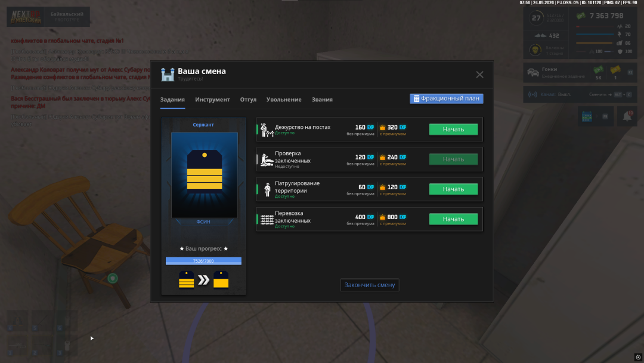Click the NEXT RP server logo

(x=26, y=17)
